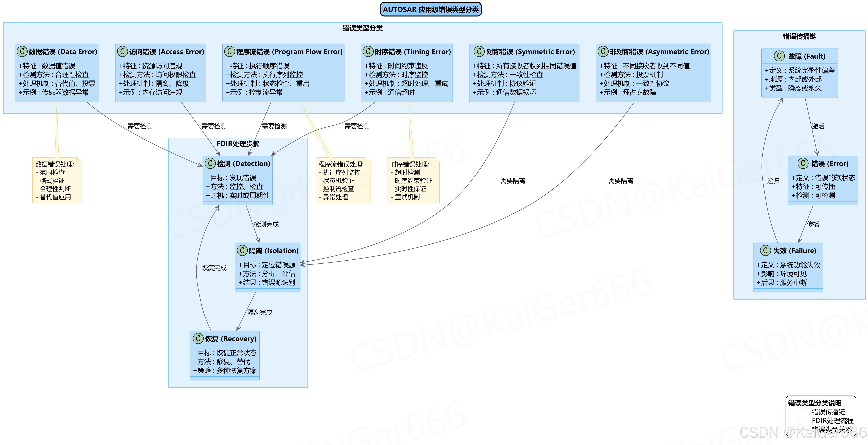Select the 错误传播链 package label

pos(799,36)
